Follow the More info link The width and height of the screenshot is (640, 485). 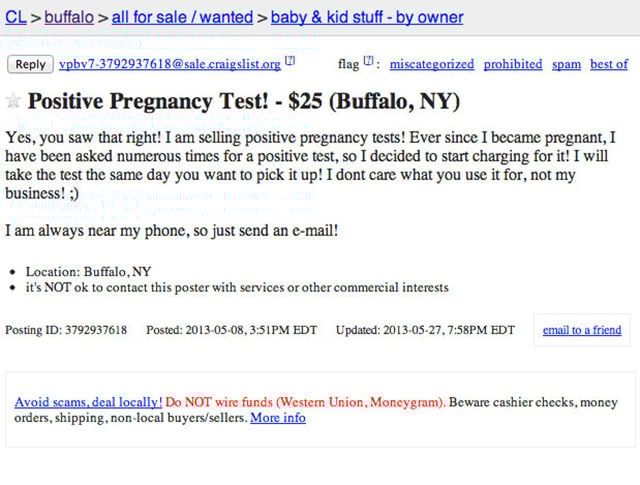pos(278,418)
